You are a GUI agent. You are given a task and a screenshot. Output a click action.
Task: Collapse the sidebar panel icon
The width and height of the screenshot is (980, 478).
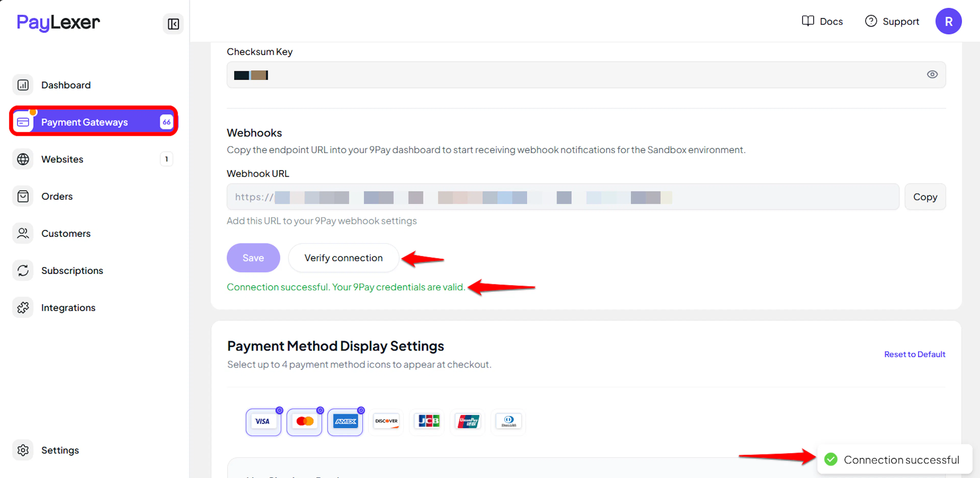173,24
